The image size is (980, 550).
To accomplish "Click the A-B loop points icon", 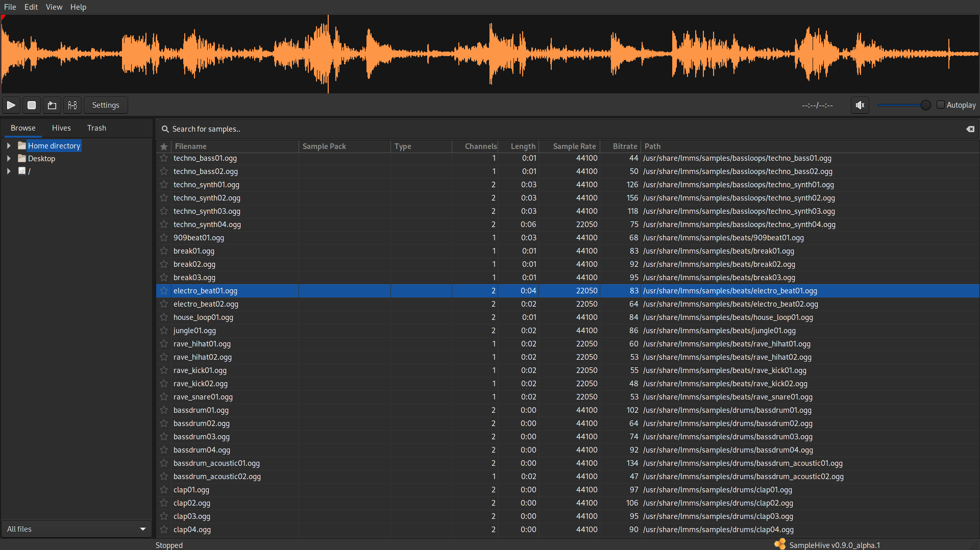I will point(72,105).
